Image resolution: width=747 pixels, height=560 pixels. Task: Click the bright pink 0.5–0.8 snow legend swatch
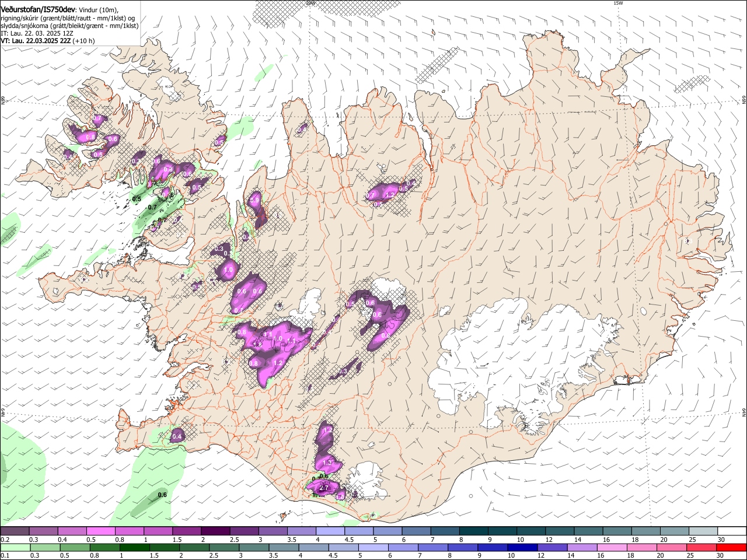[x=100, y=531]
